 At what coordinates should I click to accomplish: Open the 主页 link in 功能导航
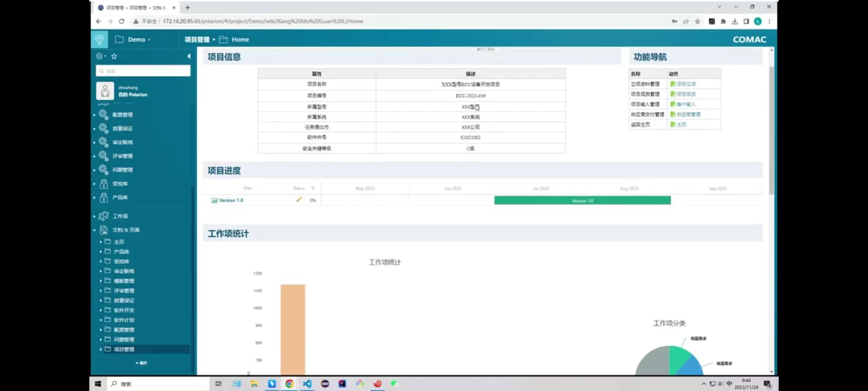681,125
